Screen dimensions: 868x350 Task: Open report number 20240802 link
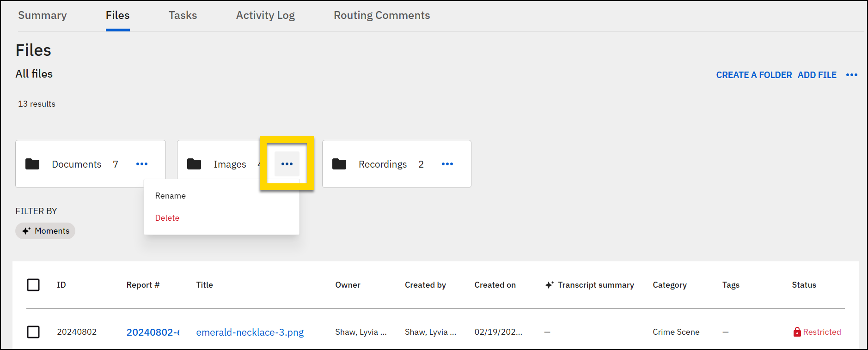pyautogui.click(x=153, y=332)
